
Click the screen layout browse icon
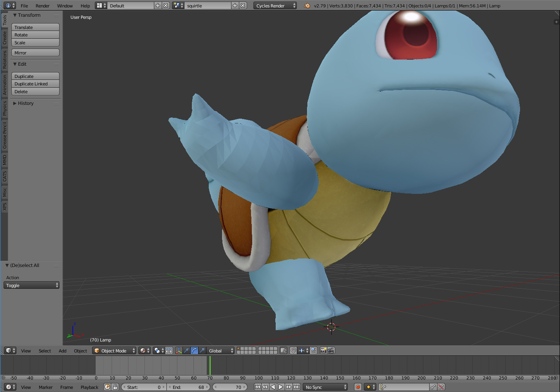click(101, 5)
